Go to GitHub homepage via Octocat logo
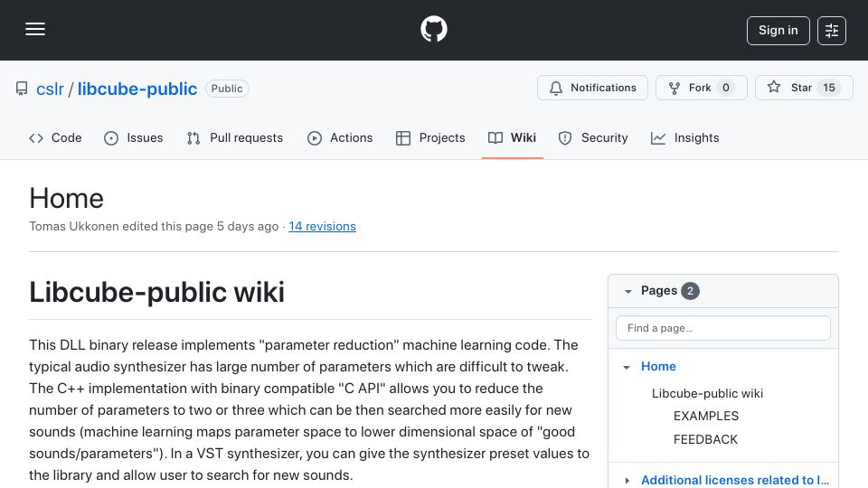Screen dimensions: 868x488 point(433,29)
